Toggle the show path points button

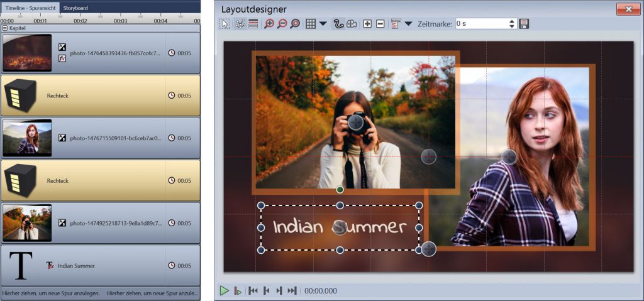pyautogui.click(x=240, y=24)
